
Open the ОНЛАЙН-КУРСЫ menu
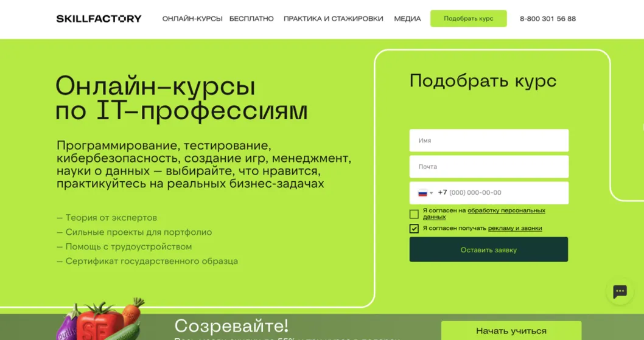pos(192,19)
